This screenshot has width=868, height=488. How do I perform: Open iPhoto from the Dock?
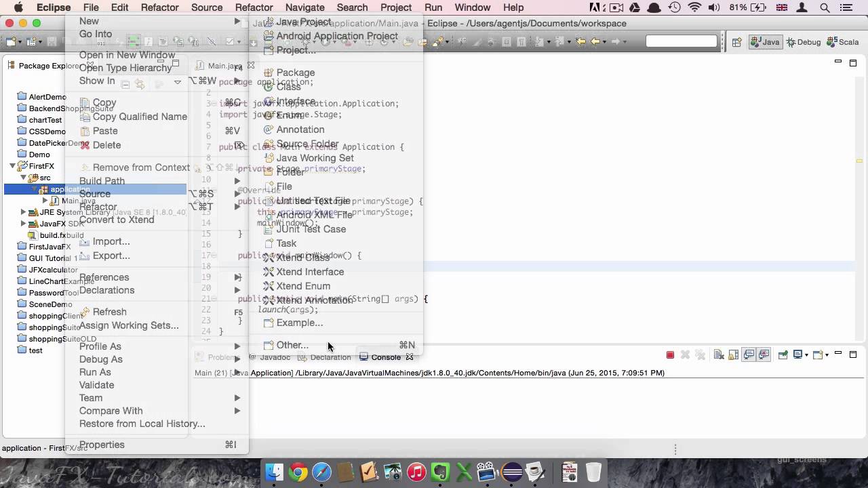tap(393, 472)
